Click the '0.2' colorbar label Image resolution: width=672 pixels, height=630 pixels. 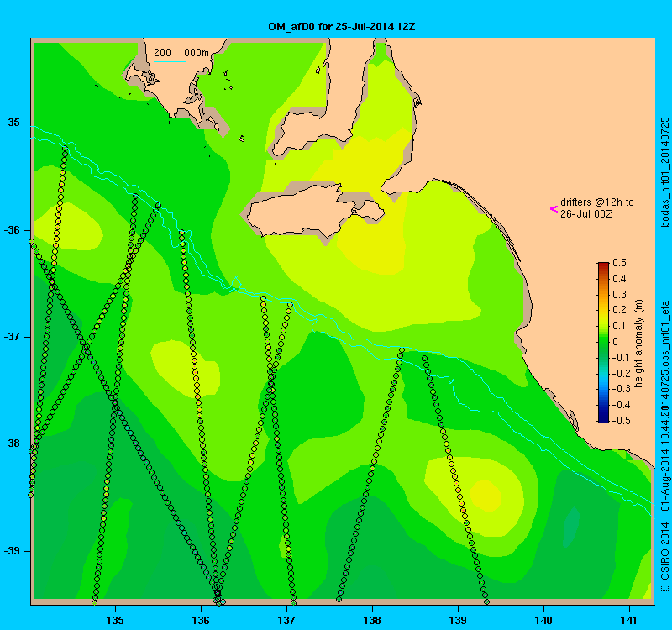pyautogui.click(x=619, y=310)
